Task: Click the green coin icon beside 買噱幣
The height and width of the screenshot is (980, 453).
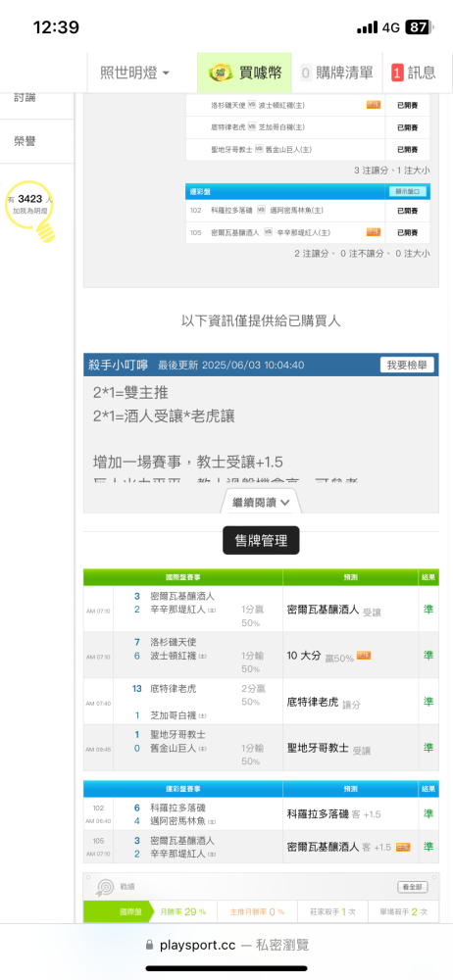Action: 221,73
